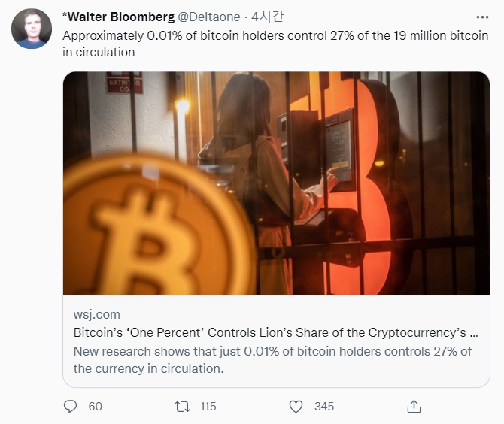Image resolution: width=504 pixels, height=424 pixels.
Task: Click the reply speech bubble icon
Action: [x=71, y=406]
